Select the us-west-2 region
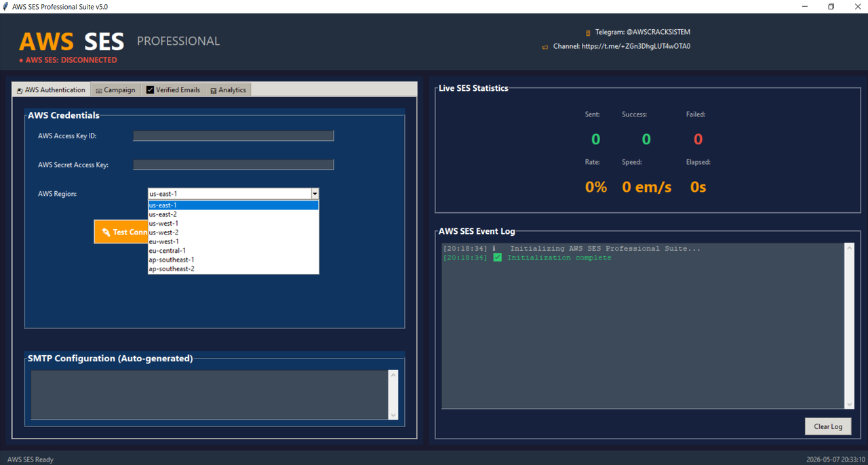 233,232
